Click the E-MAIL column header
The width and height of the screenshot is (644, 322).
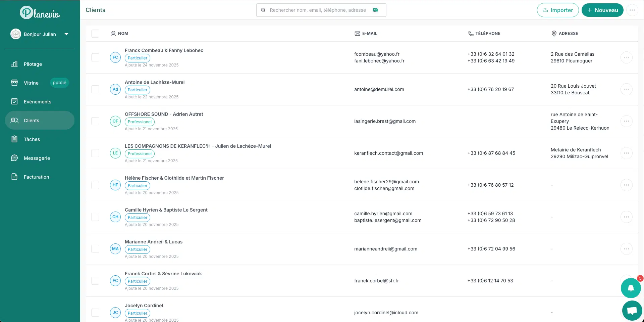(x=366, y=34)
